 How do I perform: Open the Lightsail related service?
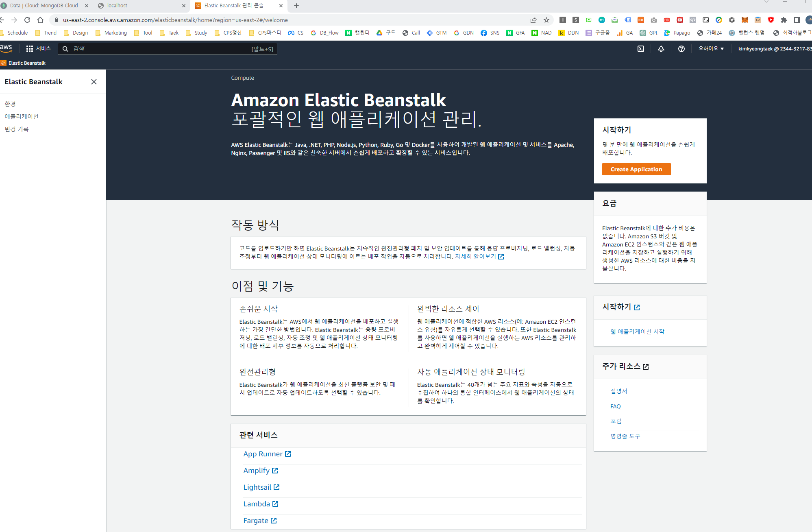(x=261, y=487)
